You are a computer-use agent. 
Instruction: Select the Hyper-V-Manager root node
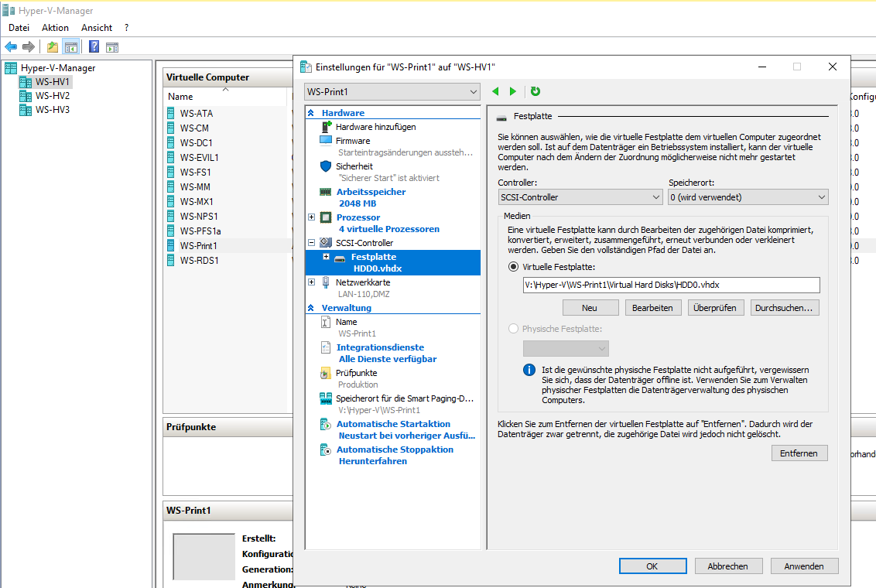point(58,68)
